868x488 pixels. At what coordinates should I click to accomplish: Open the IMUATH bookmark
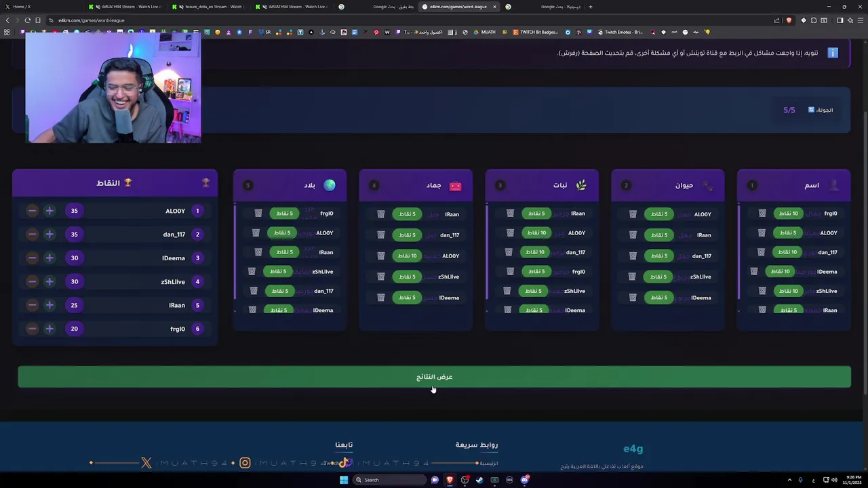pyautogui.click(x=484, y=32)
